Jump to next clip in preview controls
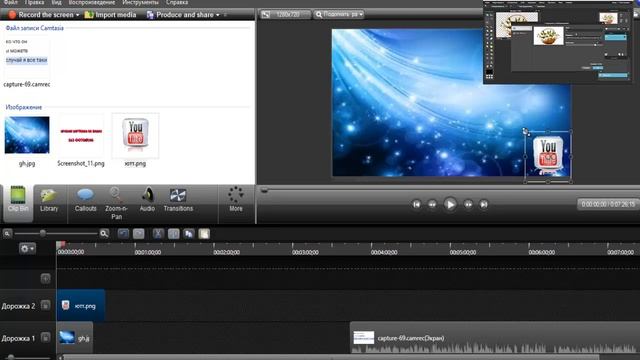This screenshot has width=640, height=360. [x=484, y=204]
